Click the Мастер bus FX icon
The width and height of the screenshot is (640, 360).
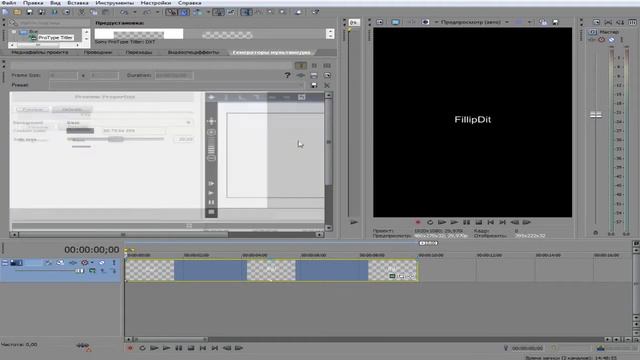click(x=592, y=40)
